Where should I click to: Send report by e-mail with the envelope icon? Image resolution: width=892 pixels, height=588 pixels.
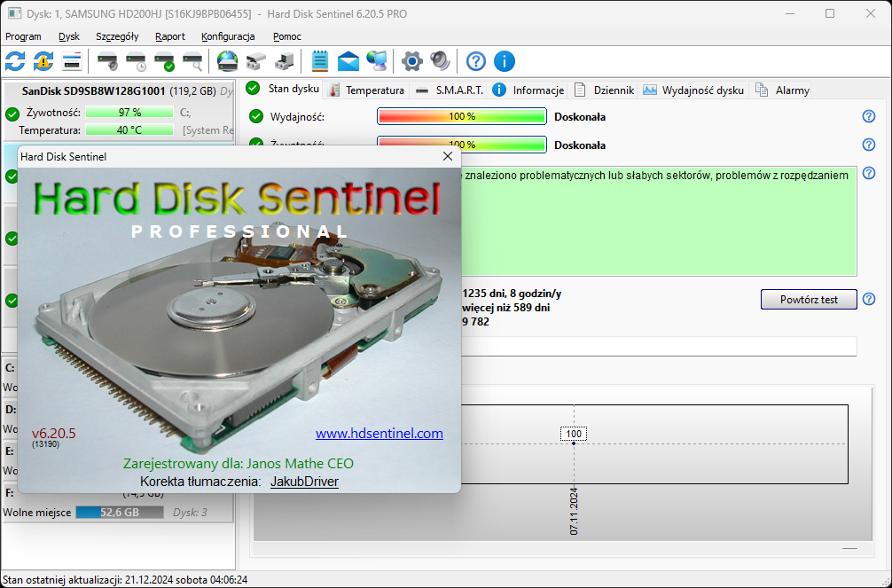pos(348,61)
